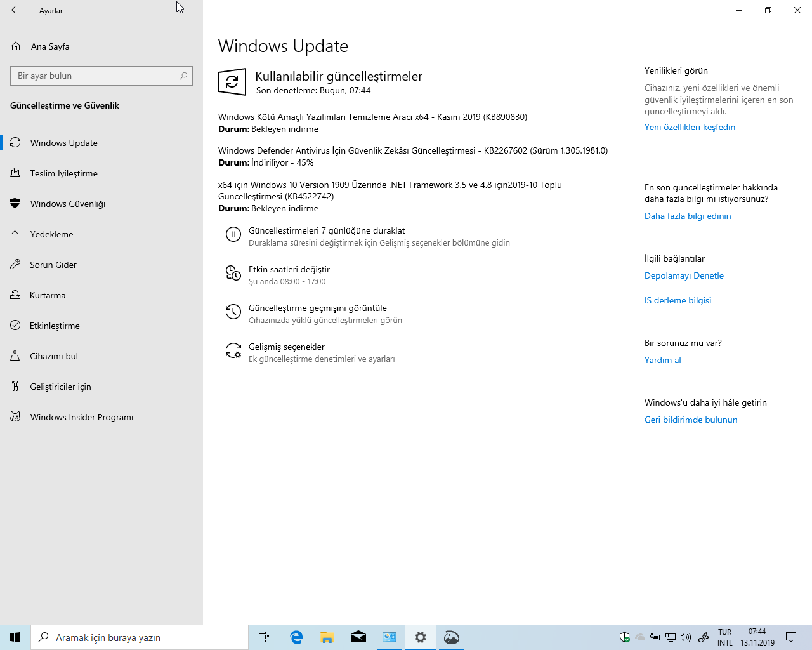Switch TUR INTL input language indicator

725,637
